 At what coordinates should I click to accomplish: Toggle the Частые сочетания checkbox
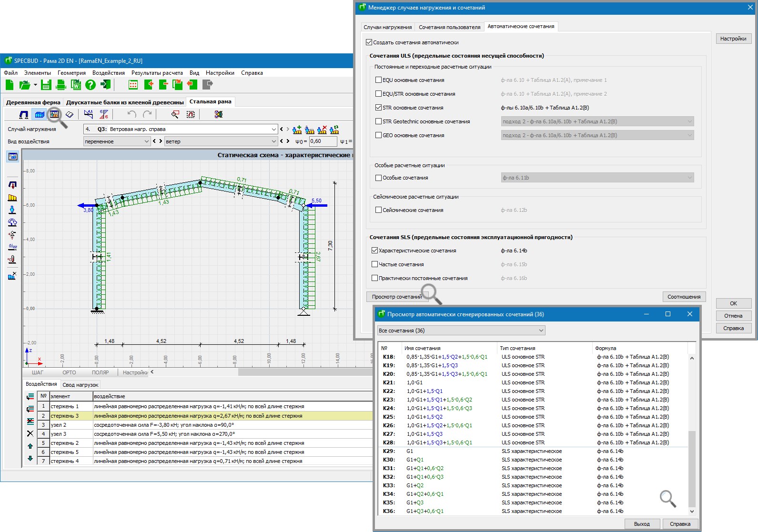pyautogui.click(x=374, y=264)
